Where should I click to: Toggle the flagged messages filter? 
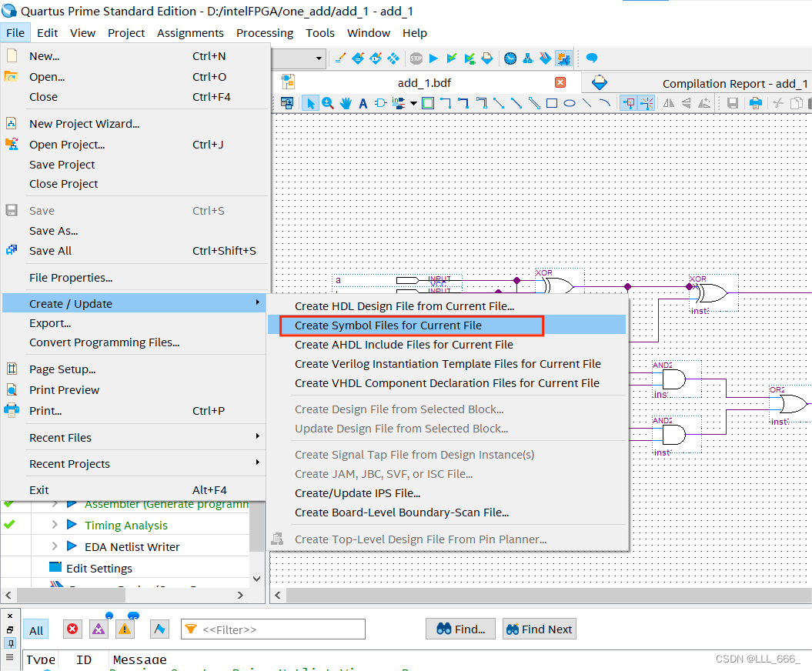click(x=159, y=629)
